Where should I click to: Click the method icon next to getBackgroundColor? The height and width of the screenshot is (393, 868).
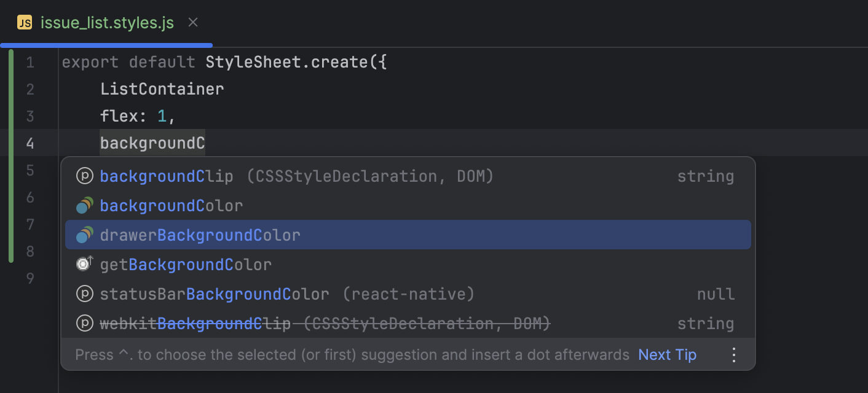pos(85,264)
